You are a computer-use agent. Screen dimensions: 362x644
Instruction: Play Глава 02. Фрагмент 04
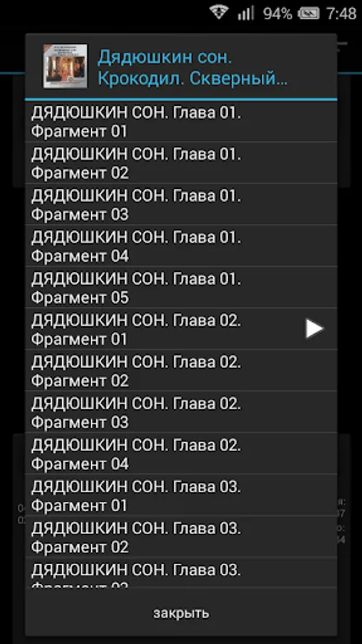181,453
